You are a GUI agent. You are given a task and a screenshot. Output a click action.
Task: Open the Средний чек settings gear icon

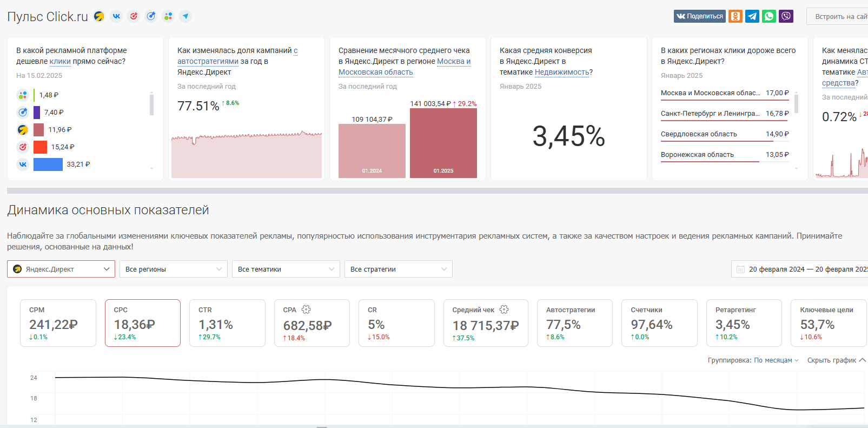(x=504, y=310)
